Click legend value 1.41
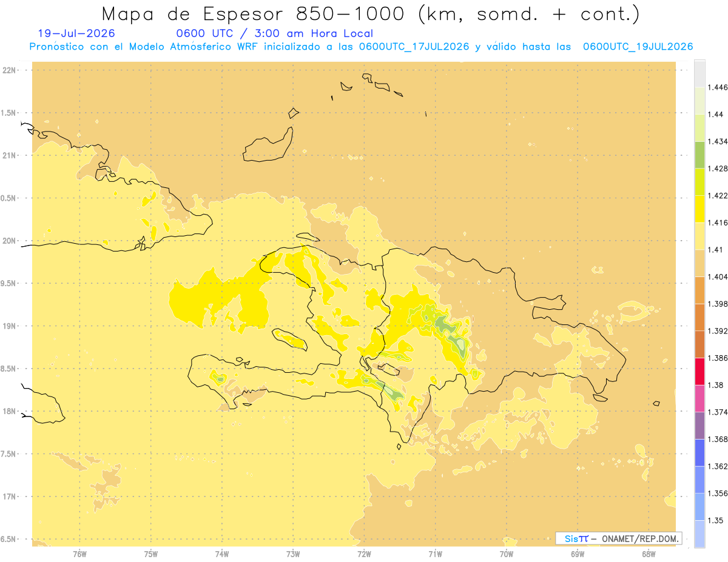 [x=715, y=250]
